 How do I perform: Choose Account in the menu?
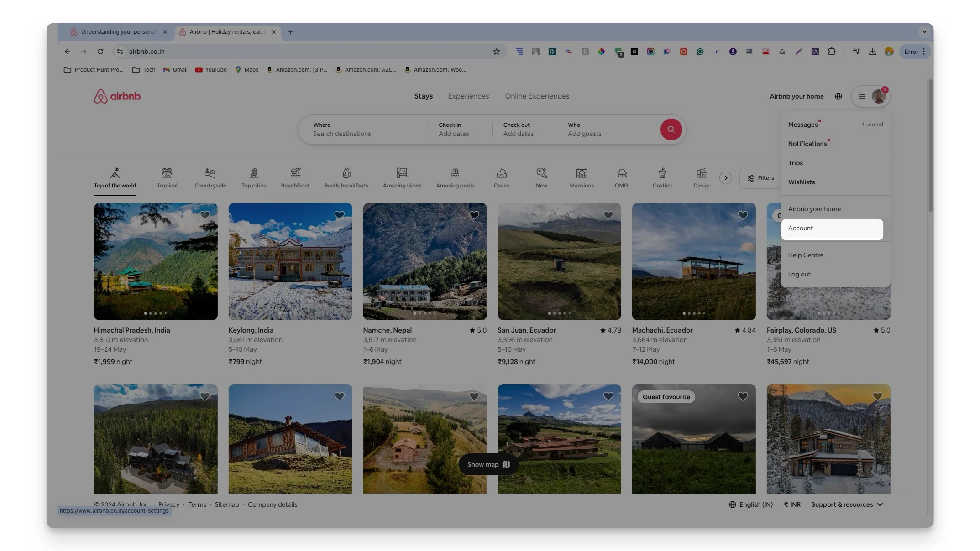click(832, 229)
